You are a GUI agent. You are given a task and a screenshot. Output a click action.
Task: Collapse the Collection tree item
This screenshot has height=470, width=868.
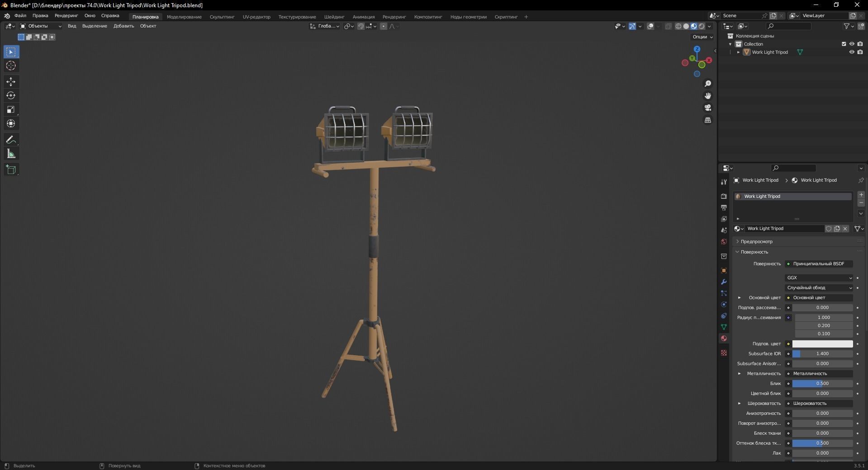tap(730, 44)
